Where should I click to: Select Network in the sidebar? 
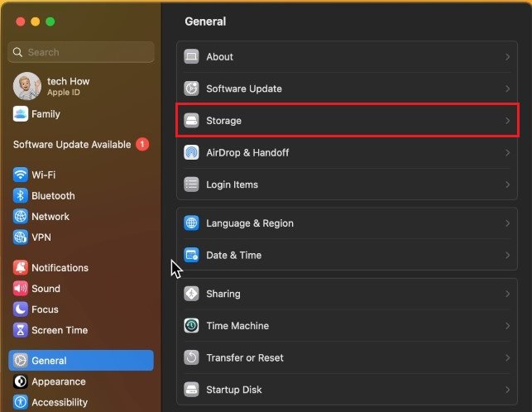pyautogui.click(x=50, y=217)
